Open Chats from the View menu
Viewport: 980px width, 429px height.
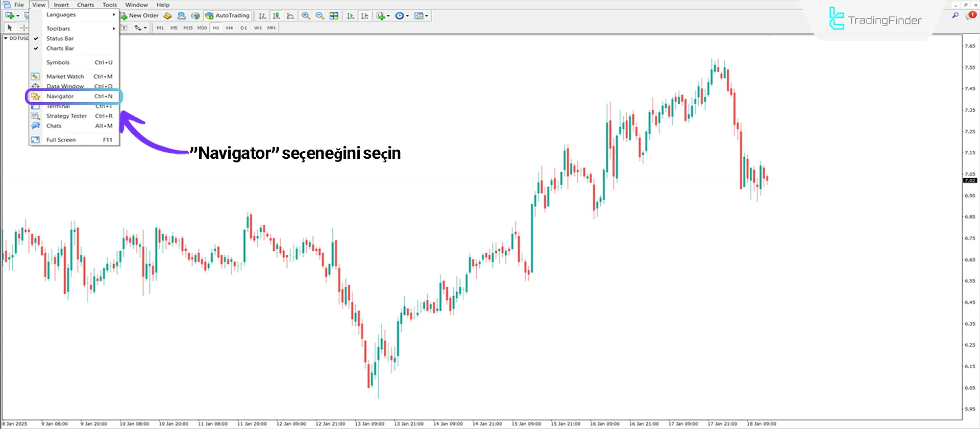point(74,126)
